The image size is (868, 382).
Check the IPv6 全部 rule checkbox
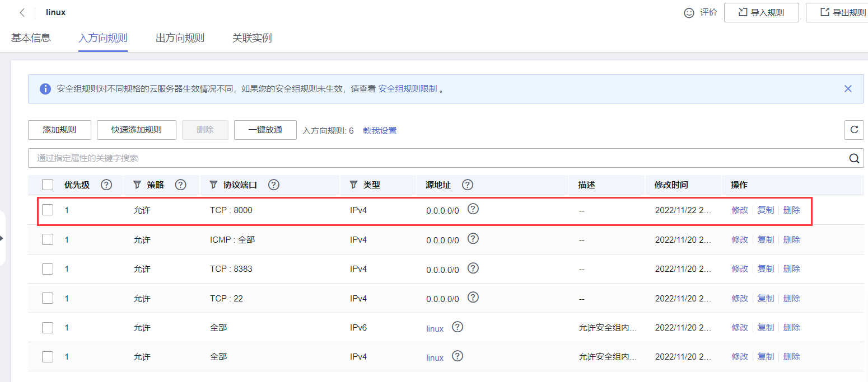coord(48,327)
